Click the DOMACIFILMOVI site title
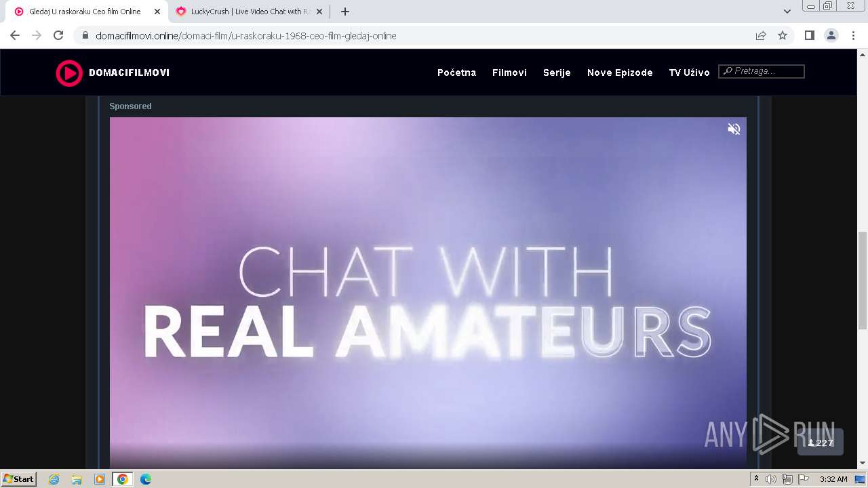Screen dimensions: 868x488 point(129,73)
